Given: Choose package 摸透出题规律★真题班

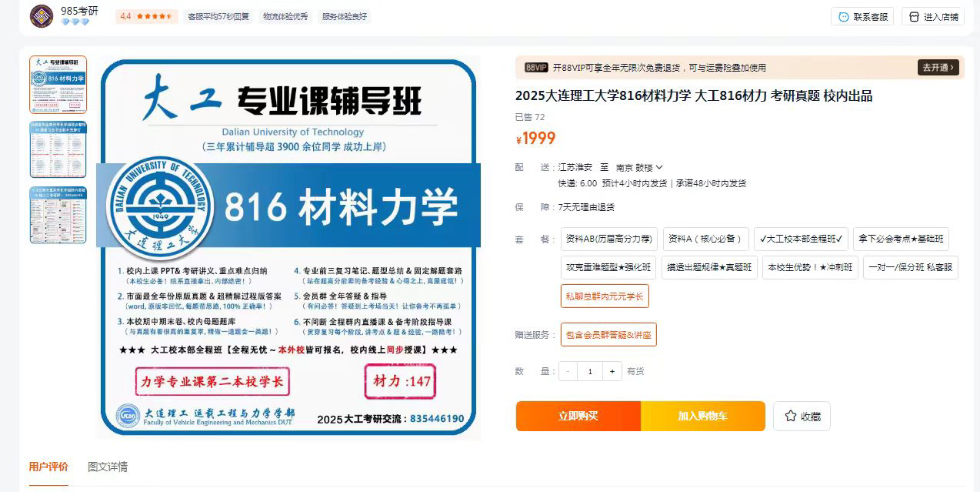Looking at the screenshot, I should point(709,267).
